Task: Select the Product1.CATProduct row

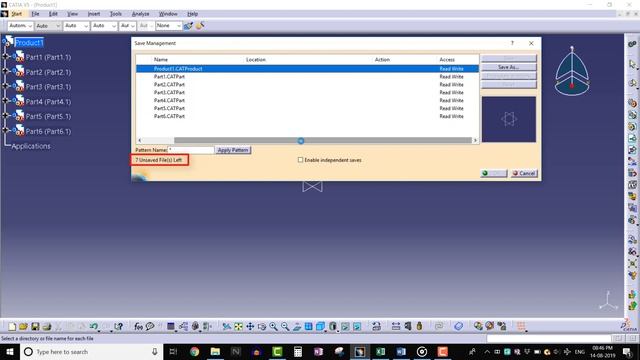Action: (307, 69)
